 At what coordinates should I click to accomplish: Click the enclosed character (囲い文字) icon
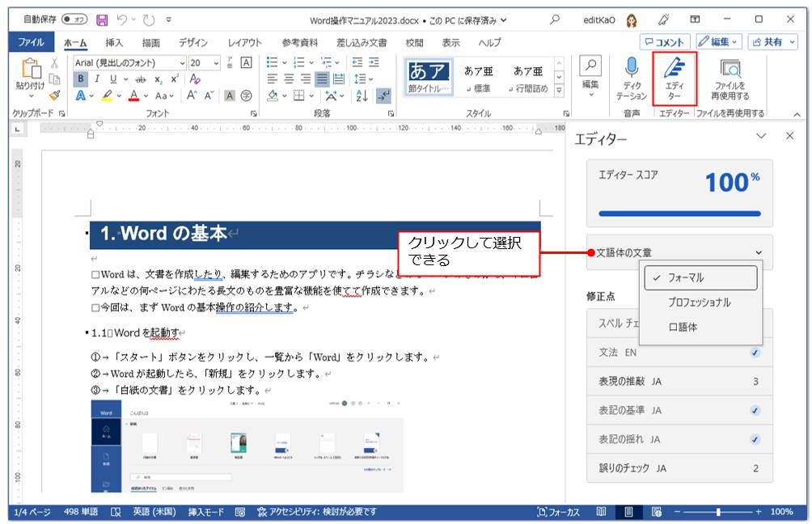point(247,95)
